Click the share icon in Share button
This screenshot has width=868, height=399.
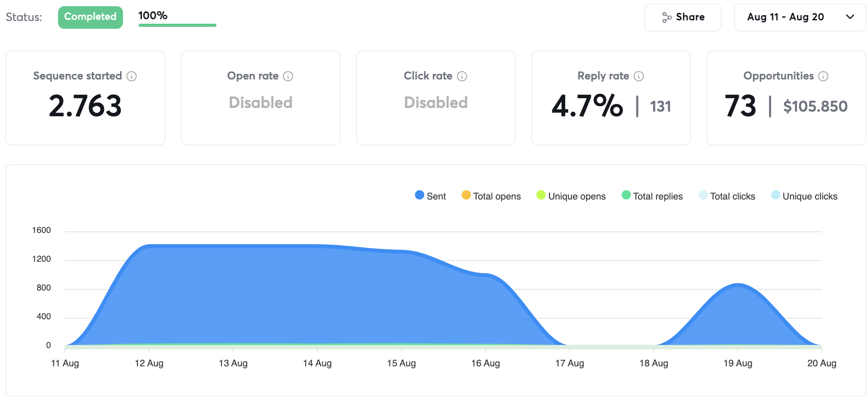pos(667,17)
